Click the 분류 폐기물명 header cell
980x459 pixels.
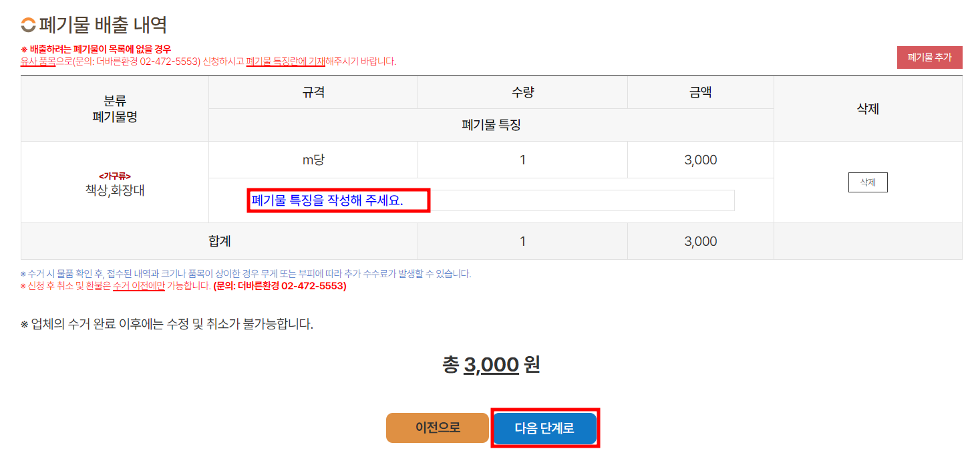pos(114,108)
